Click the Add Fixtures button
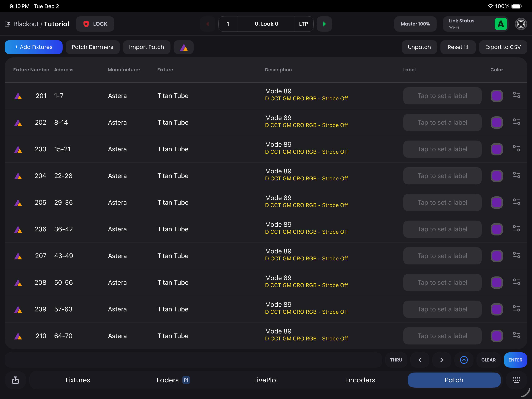This screenshot has height=399, width=532. point(34,47)
